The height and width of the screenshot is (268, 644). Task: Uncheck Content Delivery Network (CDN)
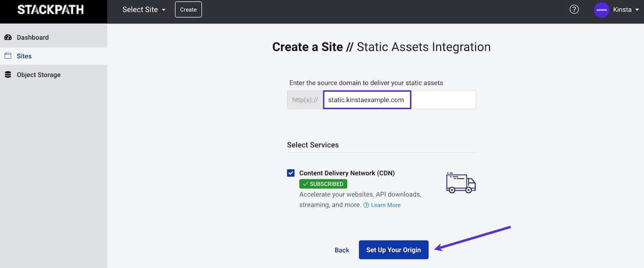coord(291,172)
